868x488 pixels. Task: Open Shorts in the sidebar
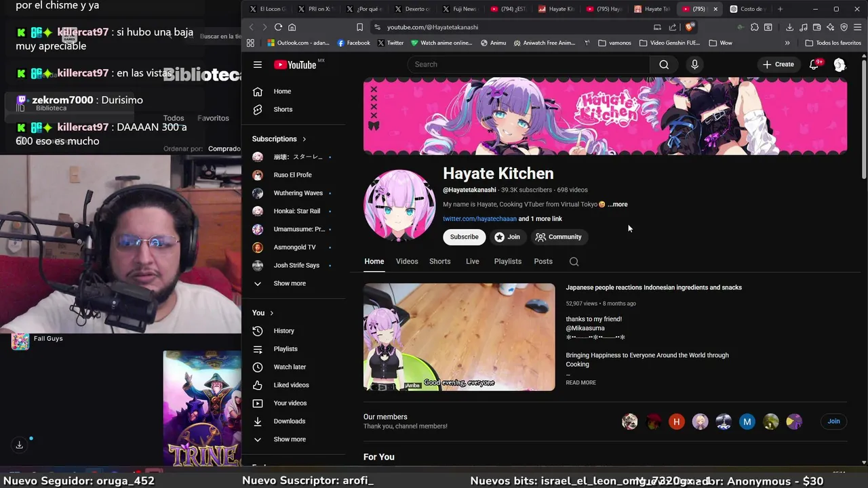point(282,110)
